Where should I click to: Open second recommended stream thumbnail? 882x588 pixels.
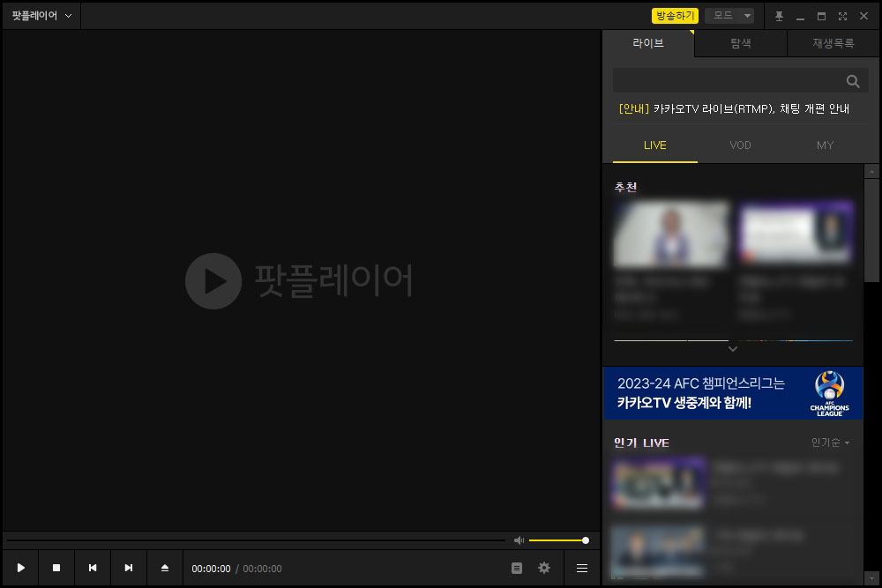(796, 234)
